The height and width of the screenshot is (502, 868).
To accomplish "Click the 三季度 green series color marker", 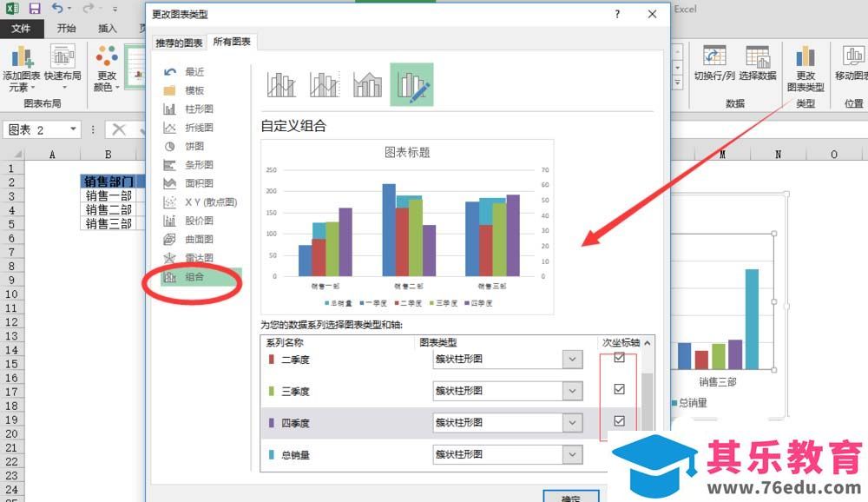I will (271, 391).
